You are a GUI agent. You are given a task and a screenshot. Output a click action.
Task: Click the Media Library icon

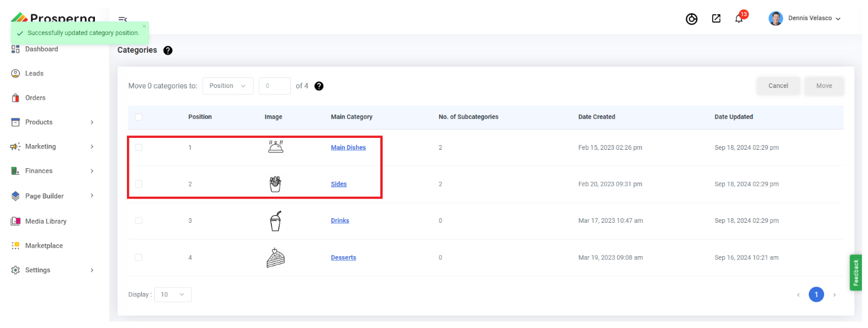[15, 221]
